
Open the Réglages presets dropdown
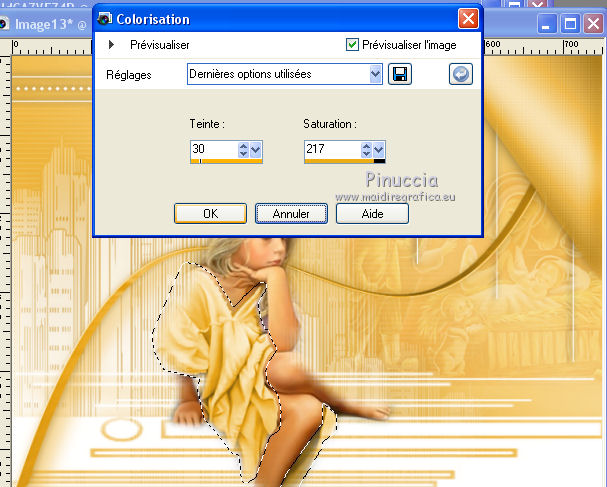click(375, 74)
